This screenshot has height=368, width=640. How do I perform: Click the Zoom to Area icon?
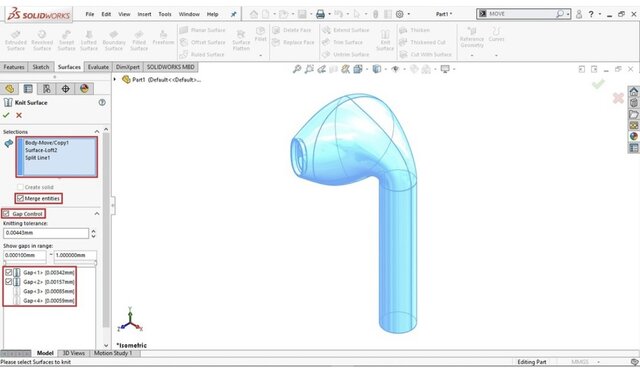click(x=309, y=69)
